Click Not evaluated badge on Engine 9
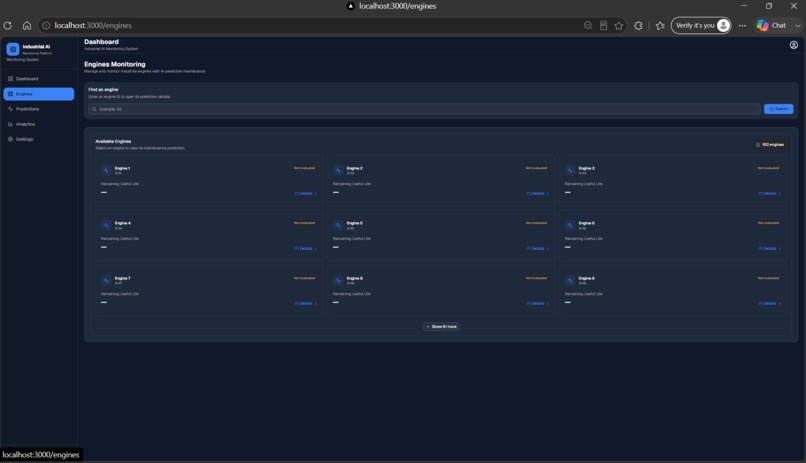 [x=768, y=278]
